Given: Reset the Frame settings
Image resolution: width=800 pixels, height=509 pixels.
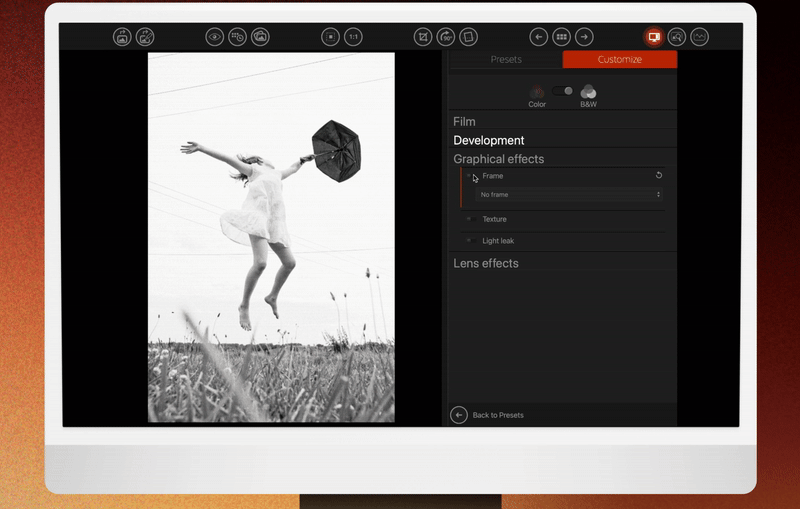Looking at the screenshot, I should click(x=659, y=175).
